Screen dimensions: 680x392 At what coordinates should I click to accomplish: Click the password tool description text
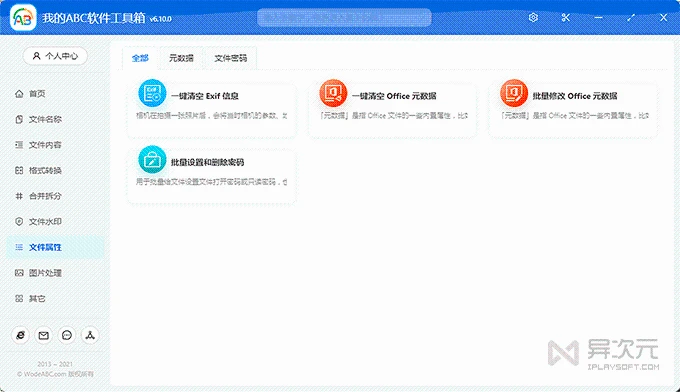click(212, 182)
